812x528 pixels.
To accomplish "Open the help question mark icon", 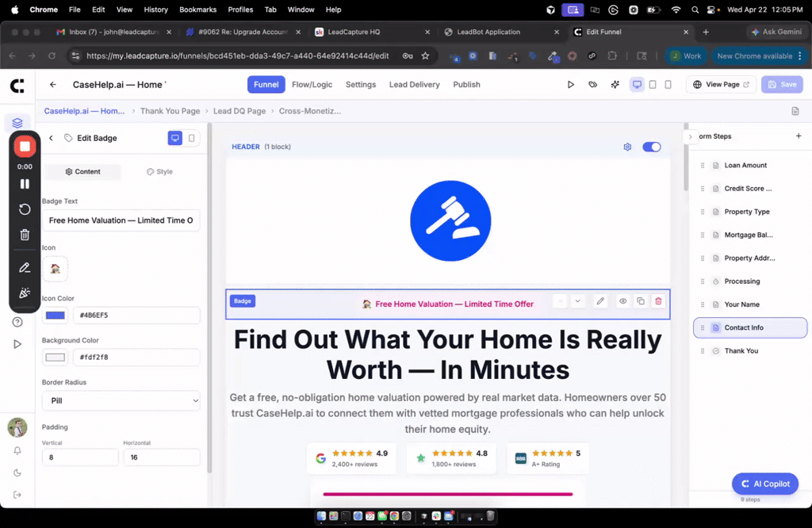I will click(x=17, y=322).
